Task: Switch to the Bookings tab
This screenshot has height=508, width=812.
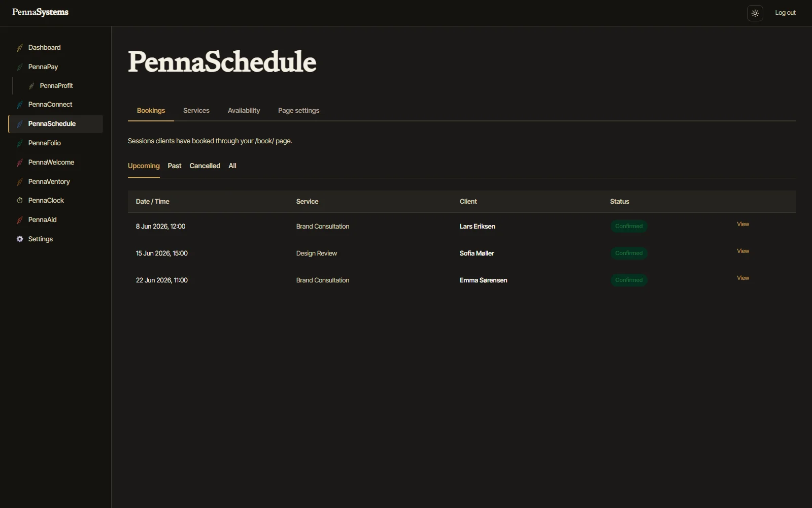Action: 151,111
